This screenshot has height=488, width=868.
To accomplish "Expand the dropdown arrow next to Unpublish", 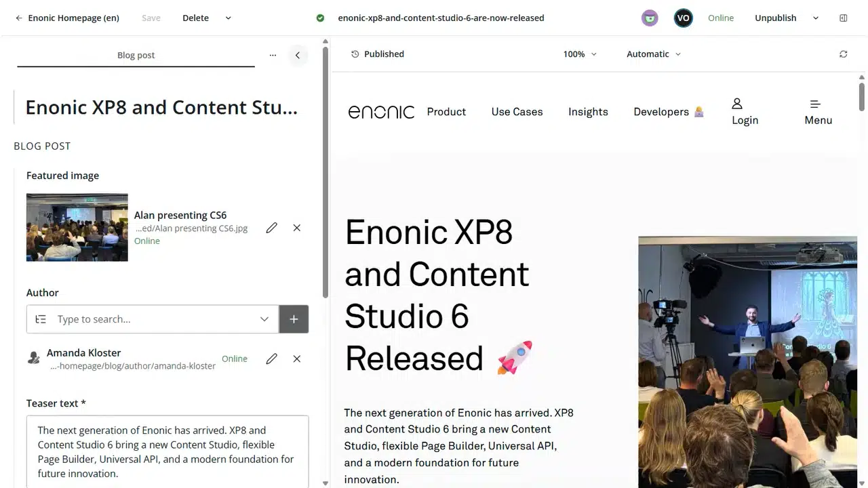I will tap(816, 18).
